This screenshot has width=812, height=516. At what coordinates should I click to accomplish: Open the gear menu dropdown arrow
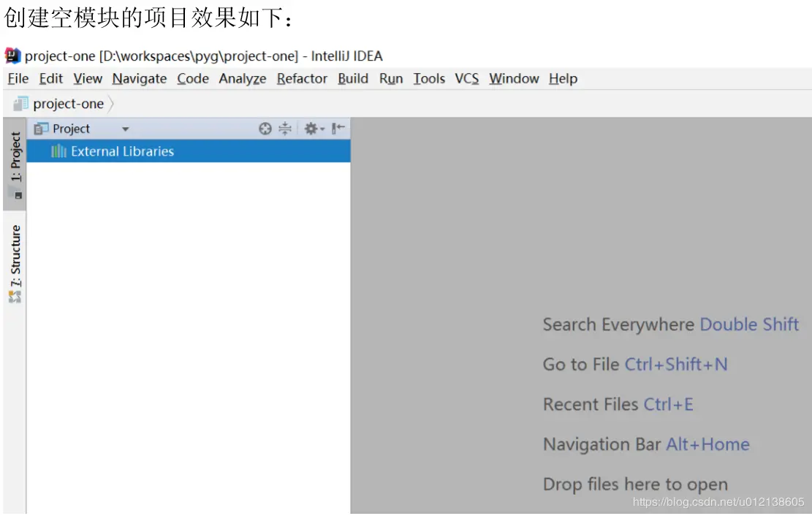pyautogui.click(x=322, y=129)
